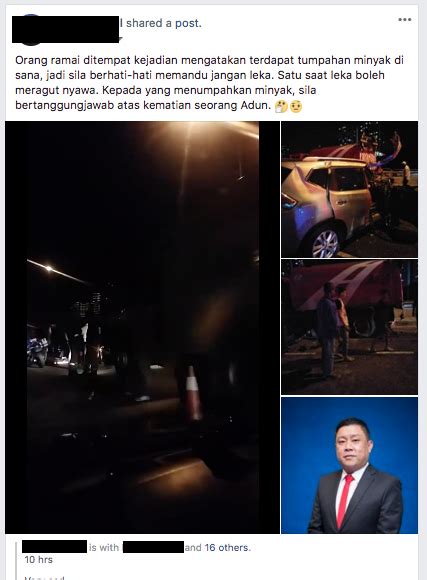427x580 pixels.
Task: Open the portrait photo with blue background
Action: [349, 465]
